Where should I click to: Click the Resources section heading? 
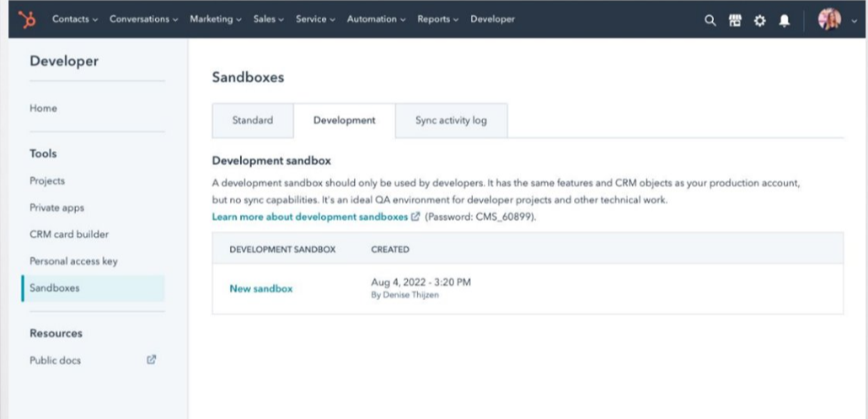click(x=56, y=333)
